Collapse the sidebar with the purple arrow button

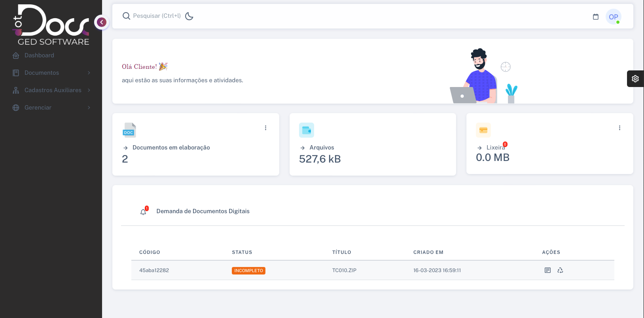click(x=102, y=22)
